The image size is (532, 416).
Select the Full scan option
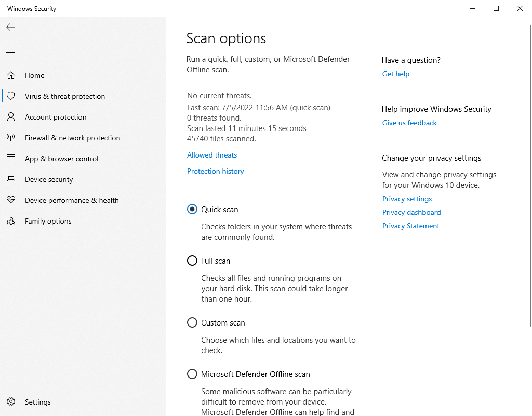(x=192, y=261)
